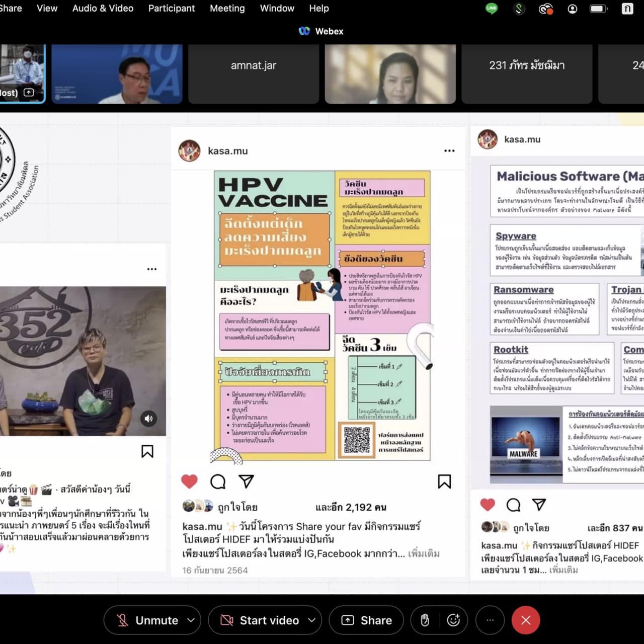Open the reactions emoji button
The image size is (644, 644).
tap(453, 620)
